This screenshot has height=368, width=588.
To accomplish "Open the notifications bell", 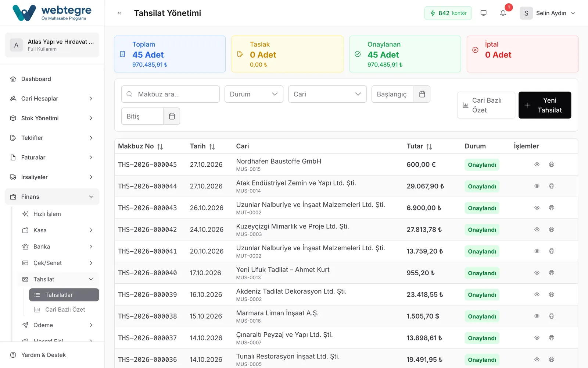I will coord(503,13).
